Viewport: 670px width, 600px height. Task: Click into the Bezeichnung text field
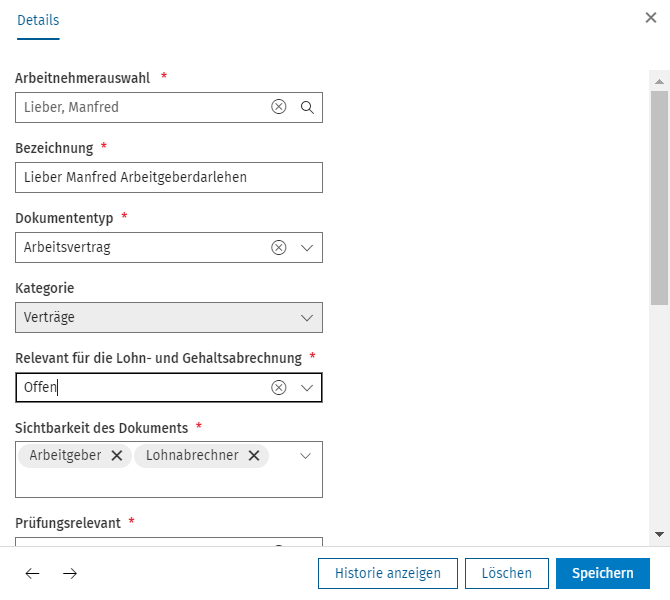click(169, 177)
